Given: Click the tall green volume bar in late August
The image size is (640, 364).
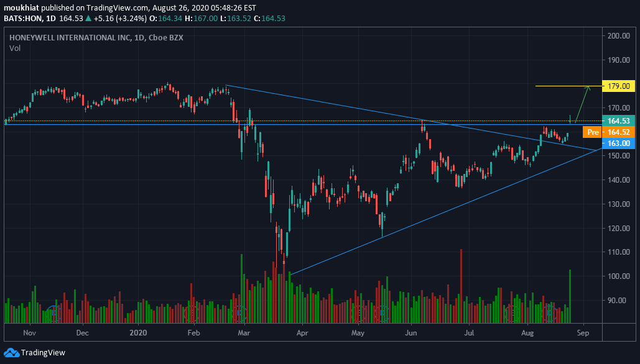Looking at the screenshot, I should (x=570, y=296).
